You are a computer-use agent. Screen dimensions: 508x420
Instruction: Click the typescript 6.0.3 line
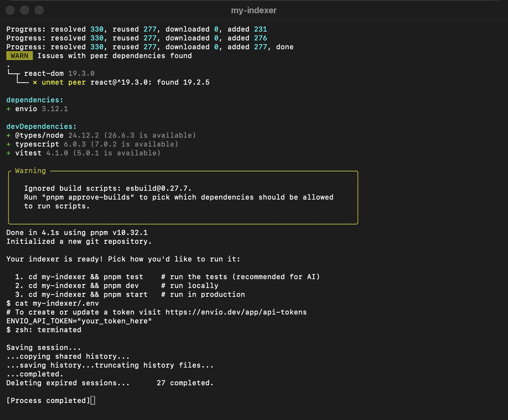(x=92, y=144)
